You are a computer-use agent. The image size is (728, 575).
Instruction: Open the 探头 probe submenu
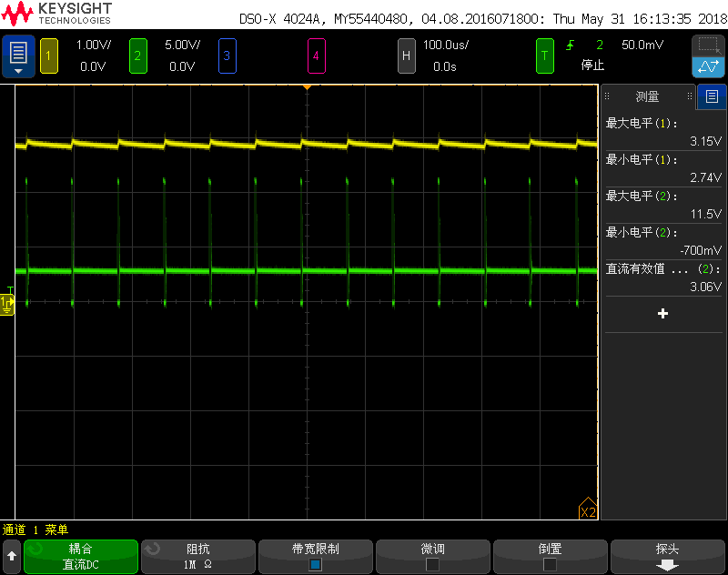(x=667, y=557)
